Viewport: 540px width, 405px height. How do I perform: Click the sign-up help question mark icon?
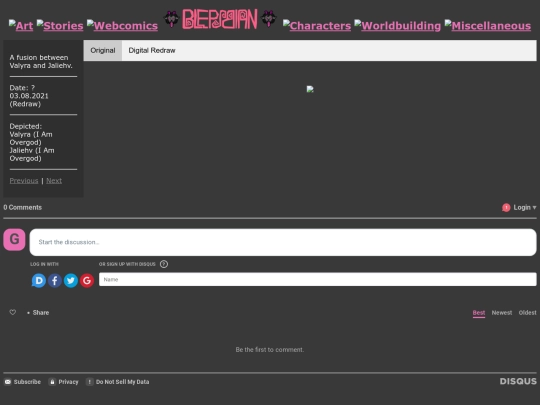(164, 264)
